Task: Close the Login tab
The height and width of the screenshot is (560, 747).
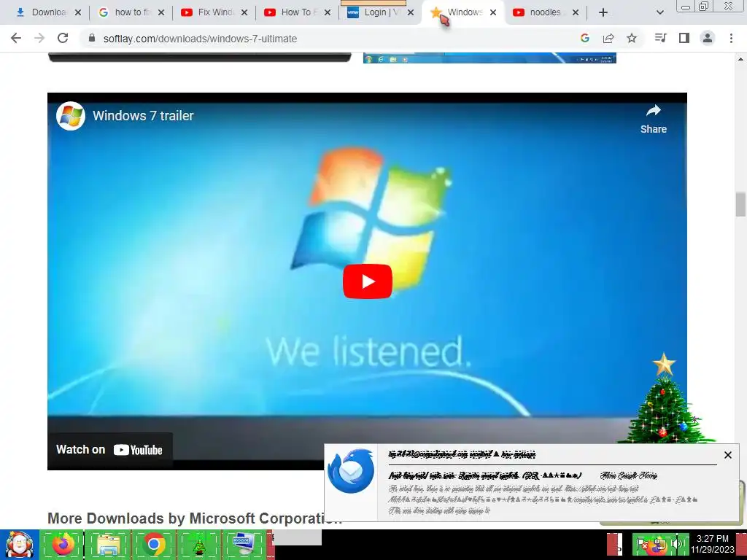Action: pos(411,12)
